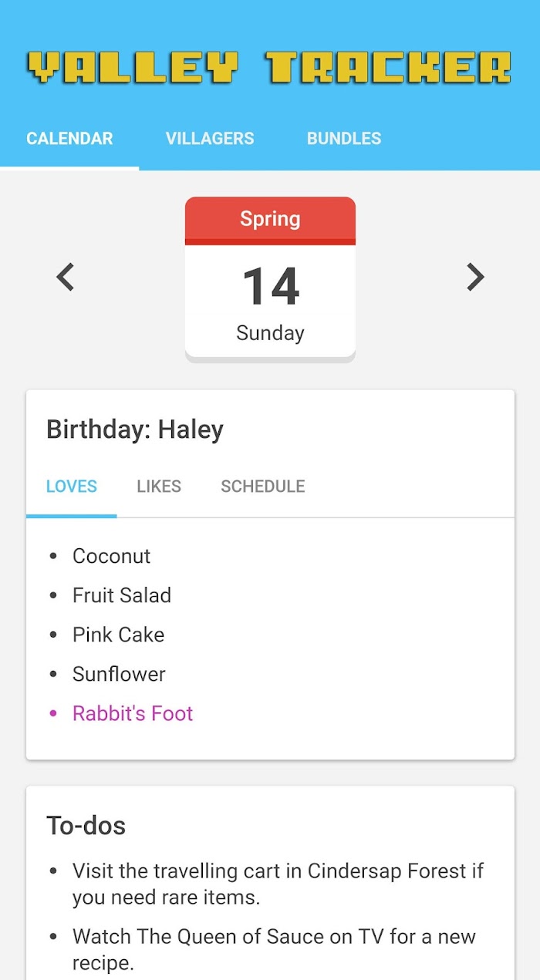Show Haley's Likes tab

point(159,487)
